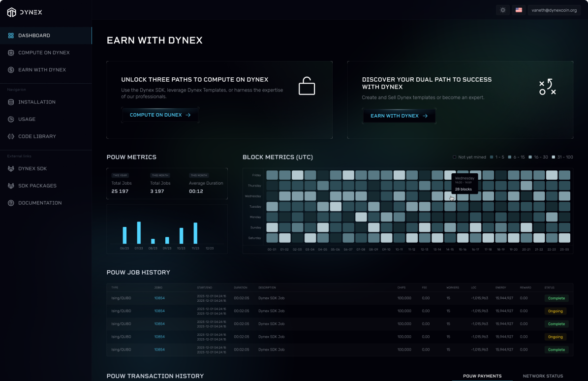Click the '28 blocks' heatmap tooltip
The width and height of the screenshot is (588, 381).
point(464,184)
